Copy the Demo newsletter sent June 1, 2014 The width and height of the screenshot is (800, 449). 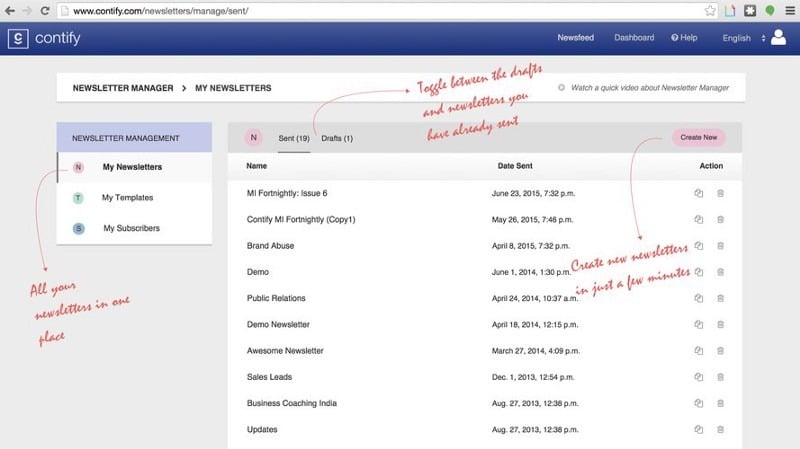pyautogui.click(x=698, y=272)
